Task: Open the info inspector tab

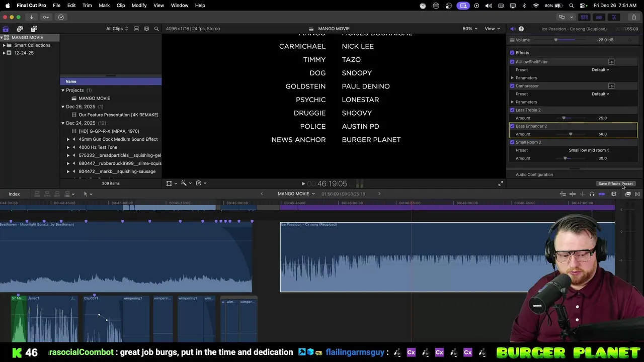Action: pyautogui.click(x=521, y=29)
